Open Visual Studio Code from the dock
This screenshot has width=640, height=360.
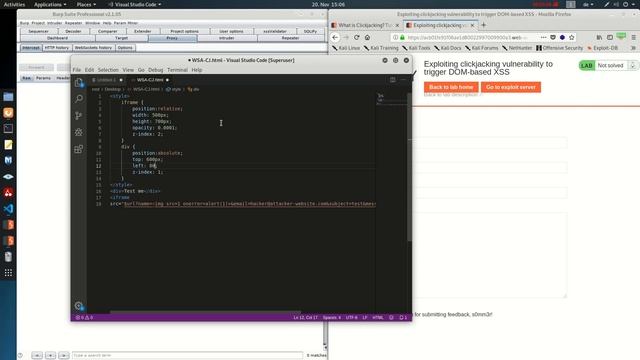click(x=8, y=209)
